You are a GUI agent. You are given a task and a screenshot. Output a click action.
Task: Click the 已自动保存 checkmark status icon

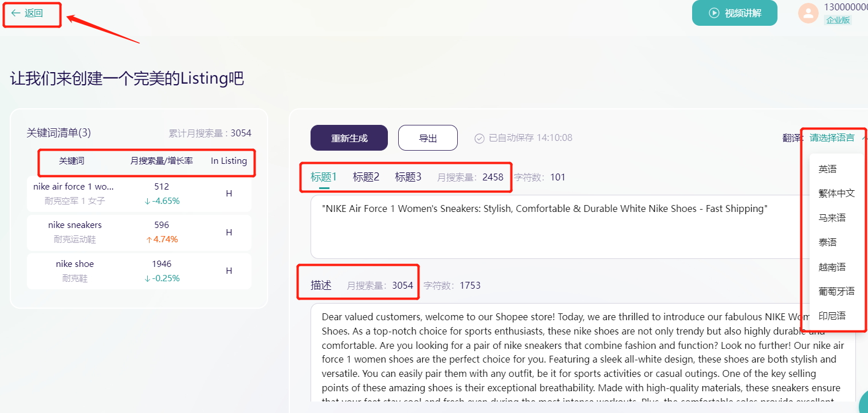[480, 138]
